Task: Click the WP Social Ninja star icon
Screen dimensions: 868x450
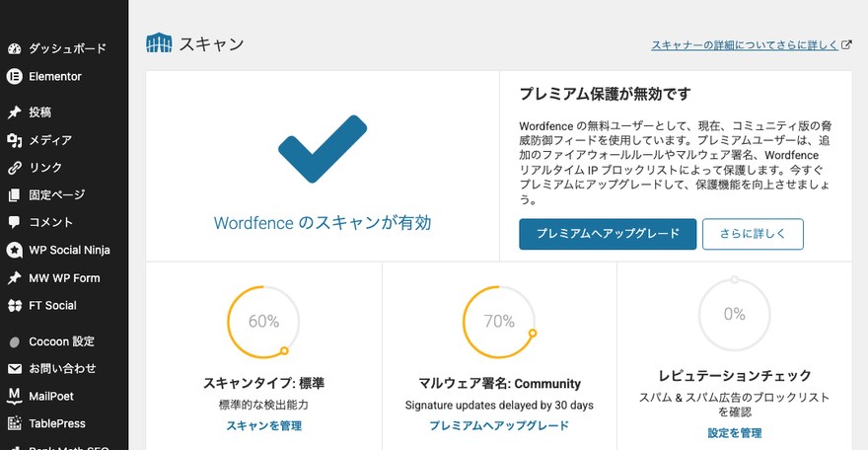Action: (15, 251)
